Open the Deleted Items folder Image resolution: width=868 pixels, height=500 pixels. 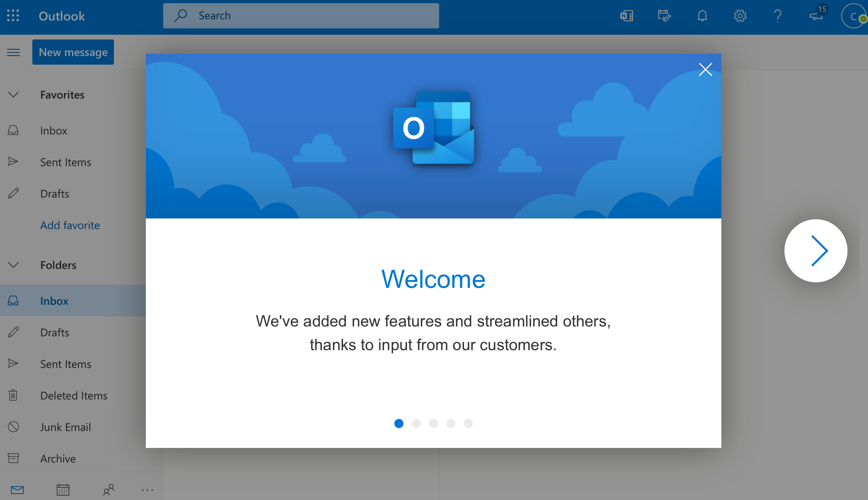coord(74,396)
